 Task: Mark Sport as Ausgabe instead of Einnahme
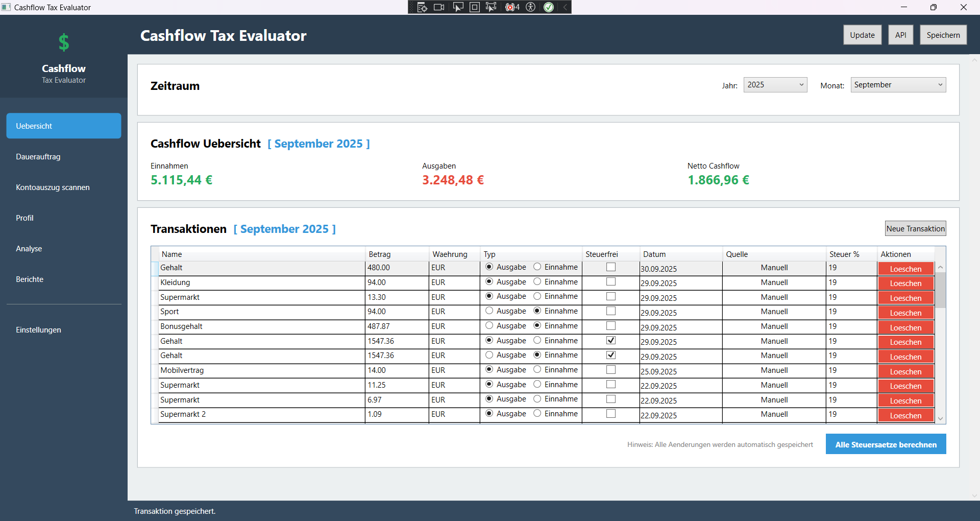pyautogui.click(x=489, y=311)
